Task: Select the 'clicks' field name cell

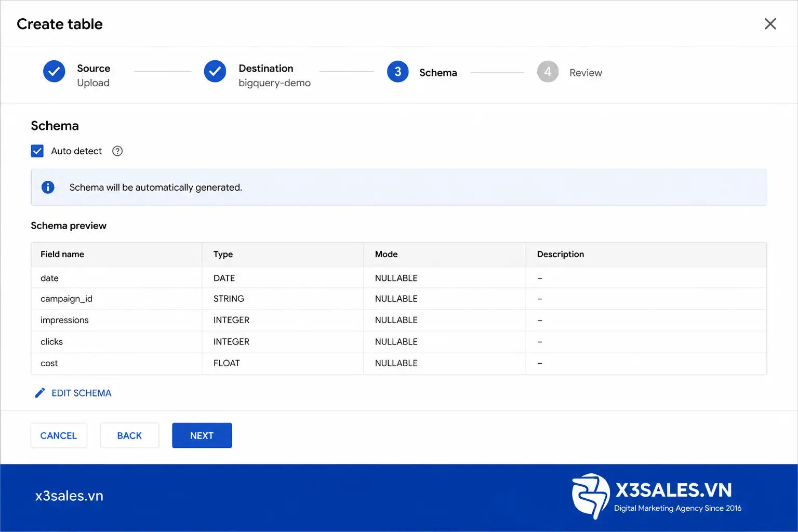Action: pyautogui.click(x=116, y=342)
